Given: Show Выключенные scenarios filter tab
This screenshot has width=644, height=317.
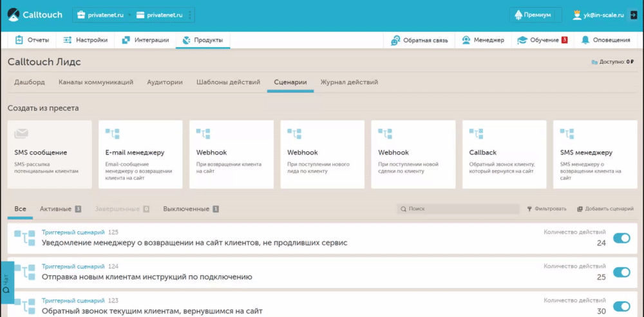Looking at the screenshot, I should (x=191, y=209).
